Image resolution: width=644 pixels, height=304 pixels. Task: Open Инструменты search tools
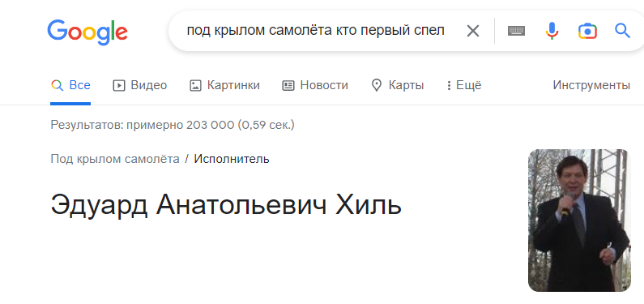(x=591, y=85)
